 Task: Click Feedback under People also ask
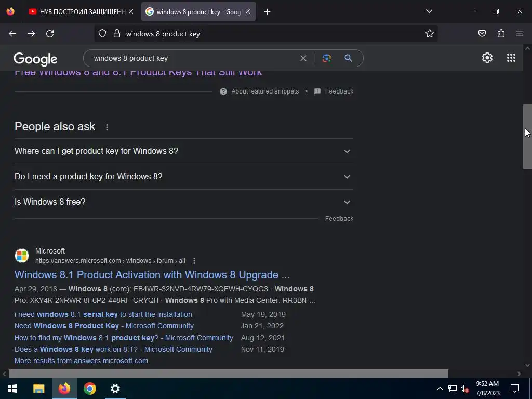[x=339, y=219]
